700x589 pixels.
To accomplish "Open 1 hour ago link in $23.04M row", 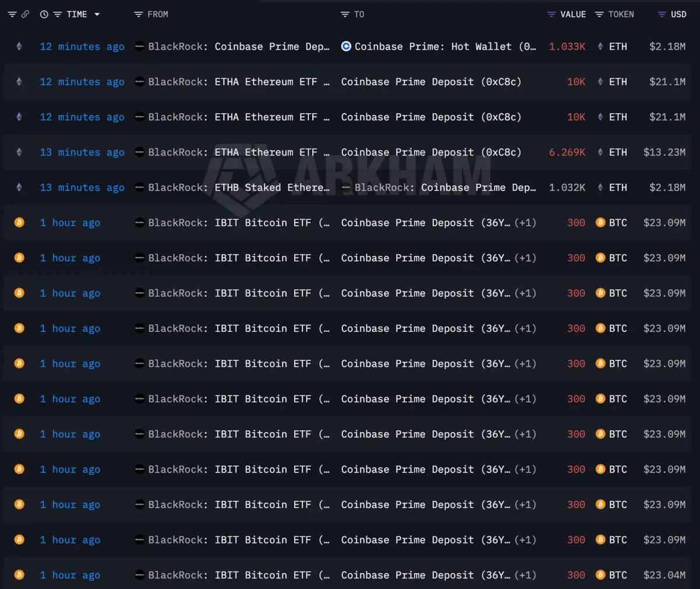I will pyautogui.click(x=70, y=575).
